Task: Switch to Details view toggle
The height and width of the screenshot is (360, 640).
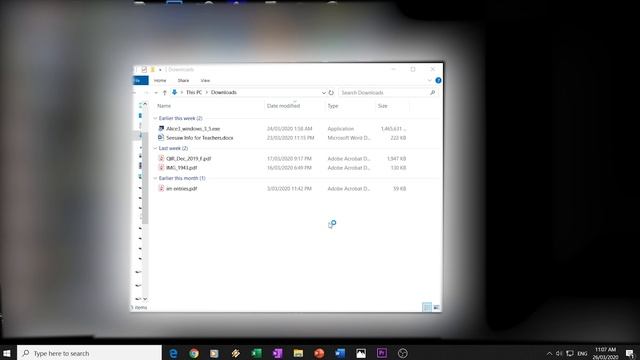Action: [x=427, y=307]
